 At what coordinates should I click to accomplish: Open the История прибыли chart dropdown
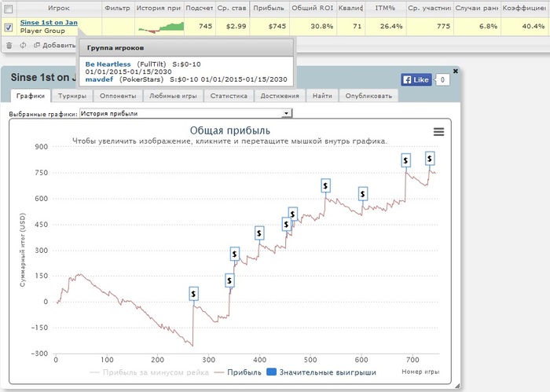tap(185, 113)
